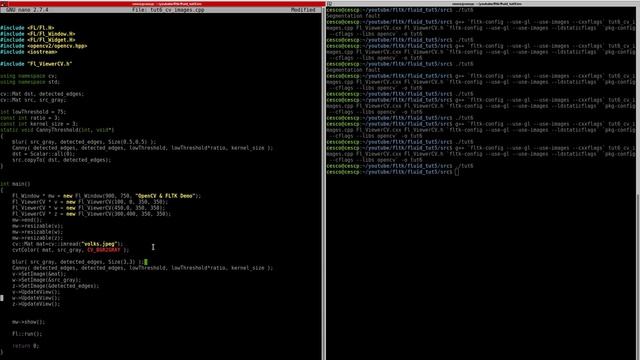The height and width of the screenshot is (360, 640).
Task: Click the 'GNU nano 2.7.4' header text
Action: click(x=27, y=10)
